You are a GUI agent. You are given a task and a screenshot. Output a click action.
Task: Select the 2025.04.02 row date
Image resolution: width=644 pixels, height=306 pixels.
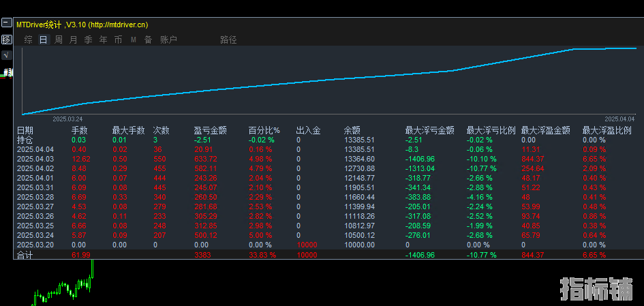tap(35, 168)
